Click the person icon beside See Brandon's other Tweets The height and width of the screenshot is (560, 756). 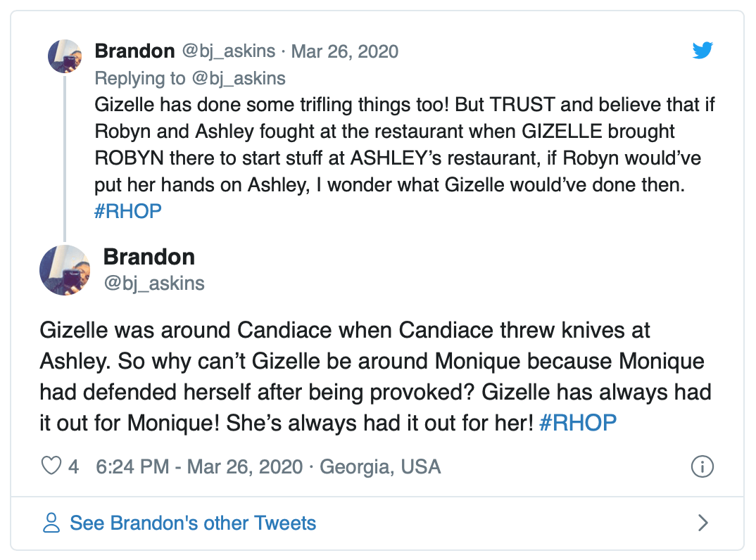tap(51, 523)
